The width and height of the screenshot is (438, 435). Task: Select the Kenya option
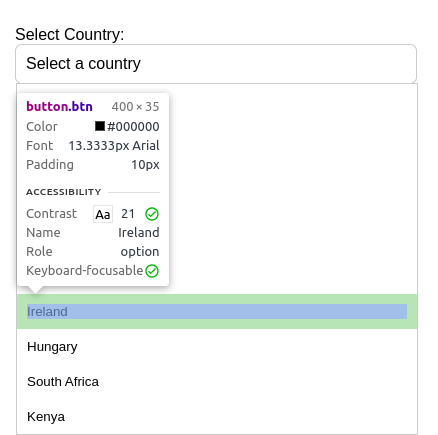click(x=217, y=417)
